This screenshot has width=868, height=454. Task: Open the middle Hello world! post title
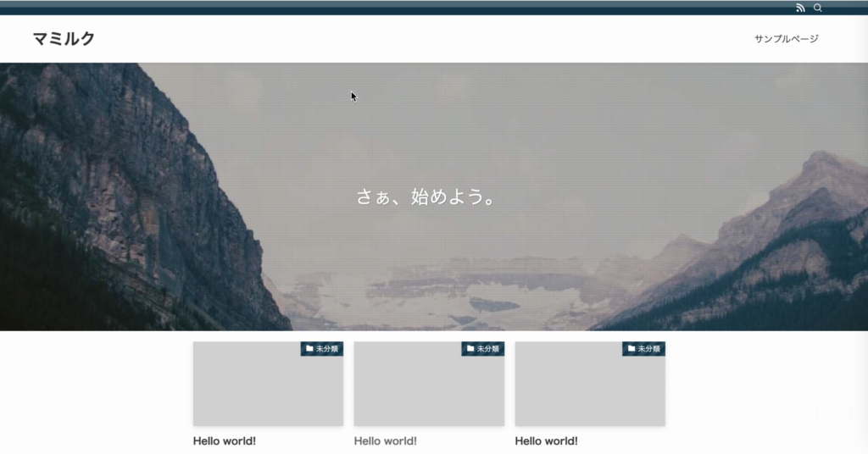[x=385, y=441]
